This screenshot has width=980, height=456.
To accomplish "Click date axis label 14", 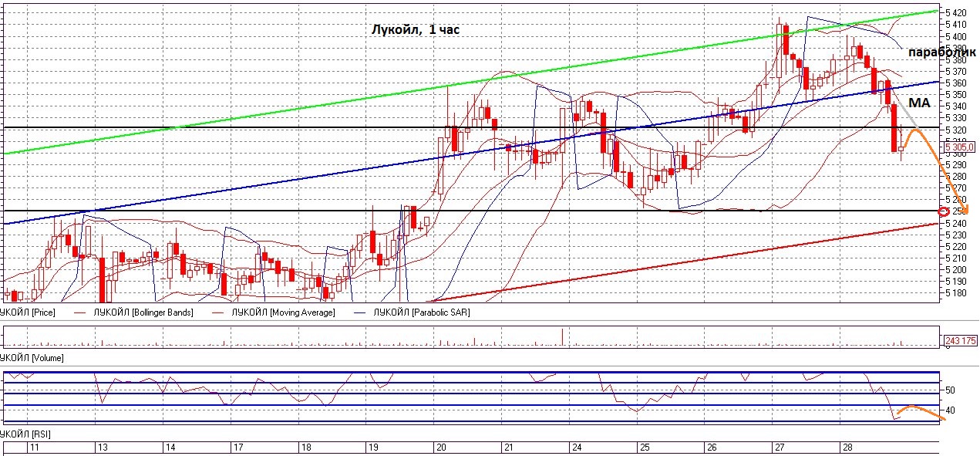I will 170,448.
